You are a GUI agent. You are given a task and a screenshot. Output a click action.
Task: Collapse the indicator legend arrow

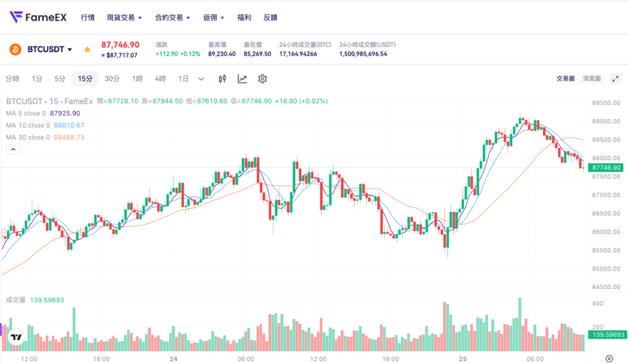13,149
